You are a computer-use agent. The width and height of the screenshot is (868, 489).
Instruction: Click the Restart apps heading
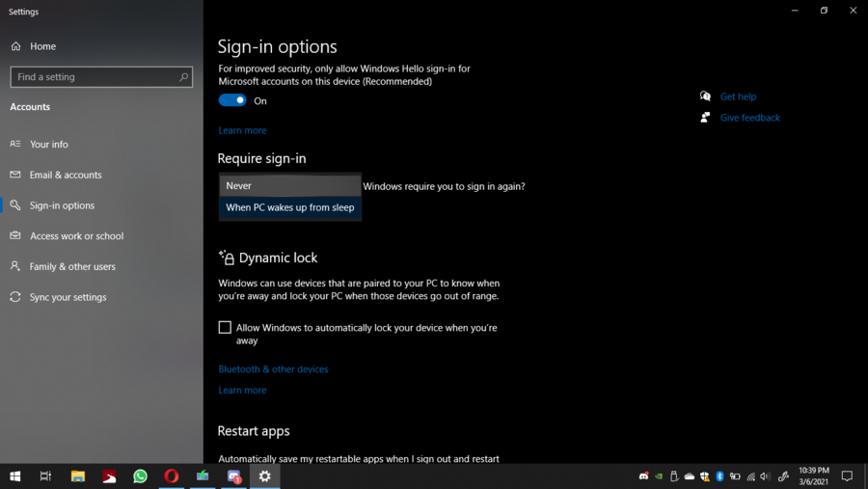(254, 431)
